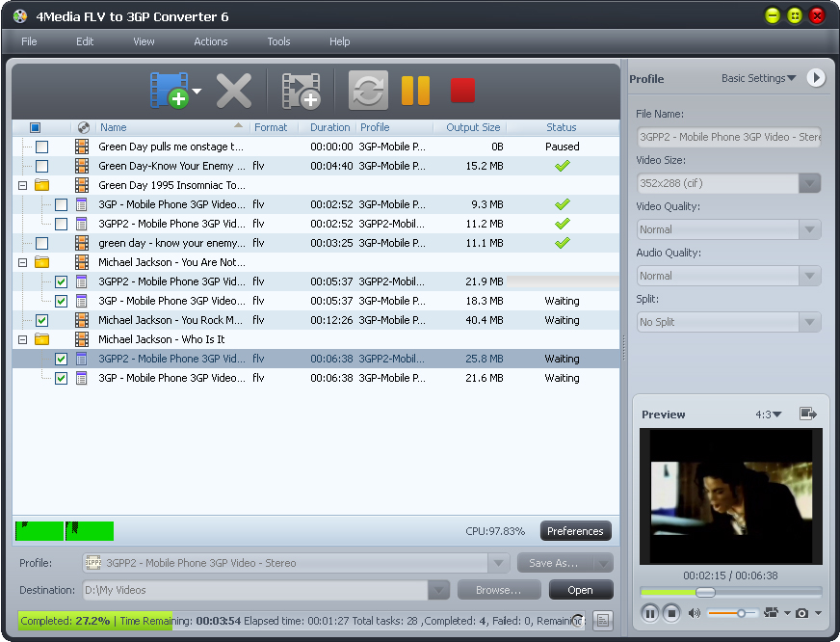Open the Audio Quality dropdown
This screenshot has width=840, height=642.
809,276
